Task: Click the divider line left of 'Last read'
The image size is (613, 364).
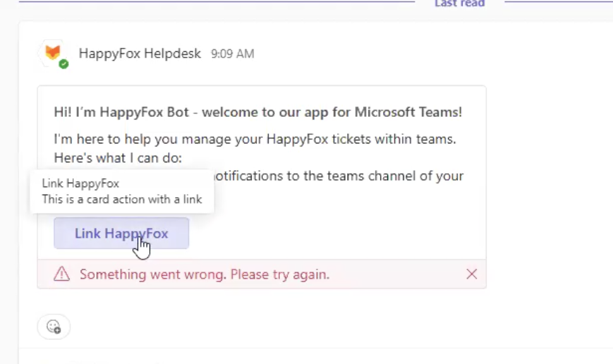Action: (215, 2)
